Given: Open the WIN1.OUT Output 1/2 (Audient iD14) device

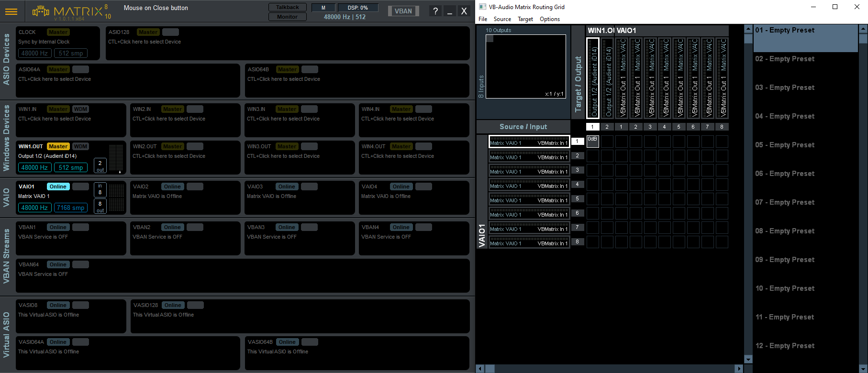Looking at the screenshot, I should coord(47,156).
